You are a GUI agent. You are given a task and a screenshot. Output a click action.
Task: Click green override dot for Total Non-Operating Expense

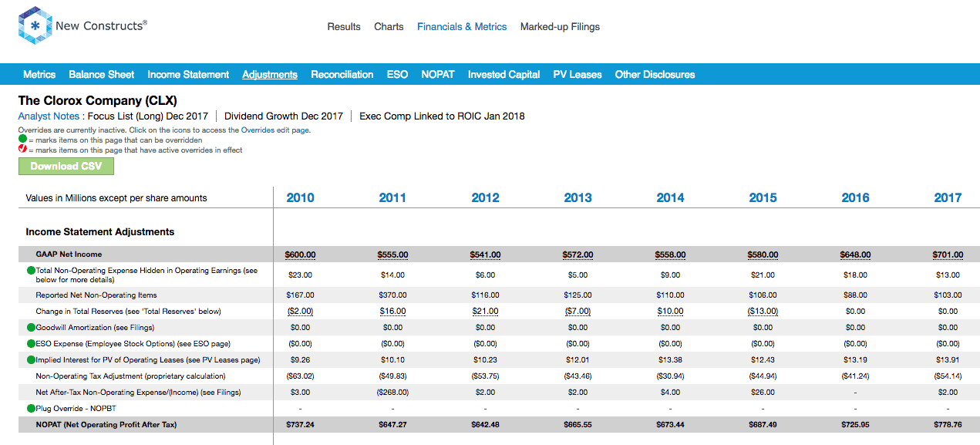pos(31,271)
